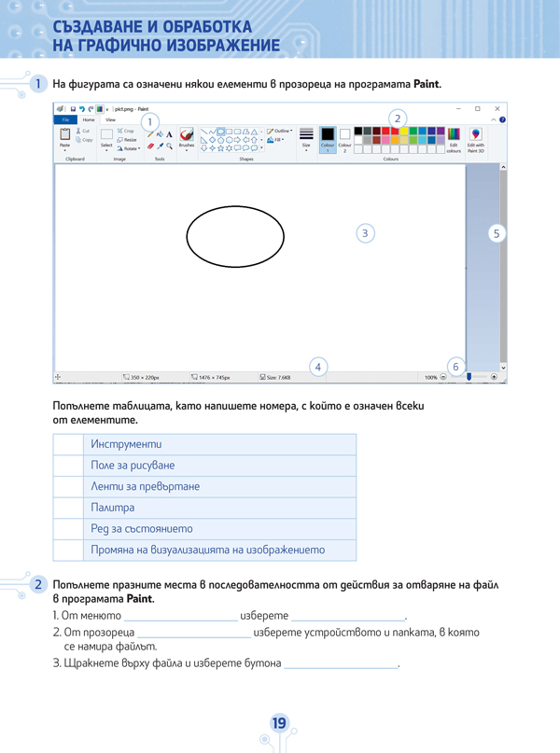Image resolution: width=560 pixels, height=753 pixels.
Task: Activate the Magnifier tool
Action: [169, 146]
